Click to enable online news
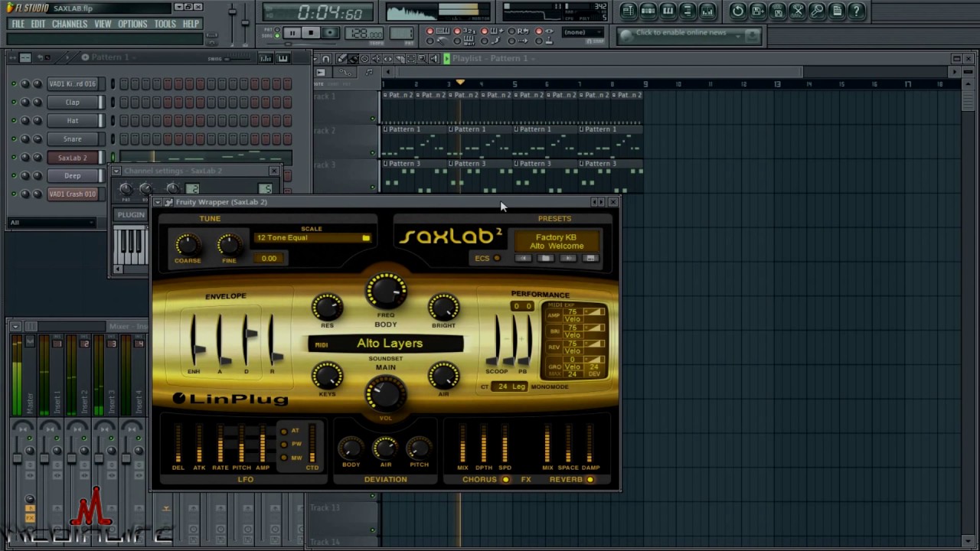Image resolution: width=980 pixels, height=551 pixels. [681, 33]
